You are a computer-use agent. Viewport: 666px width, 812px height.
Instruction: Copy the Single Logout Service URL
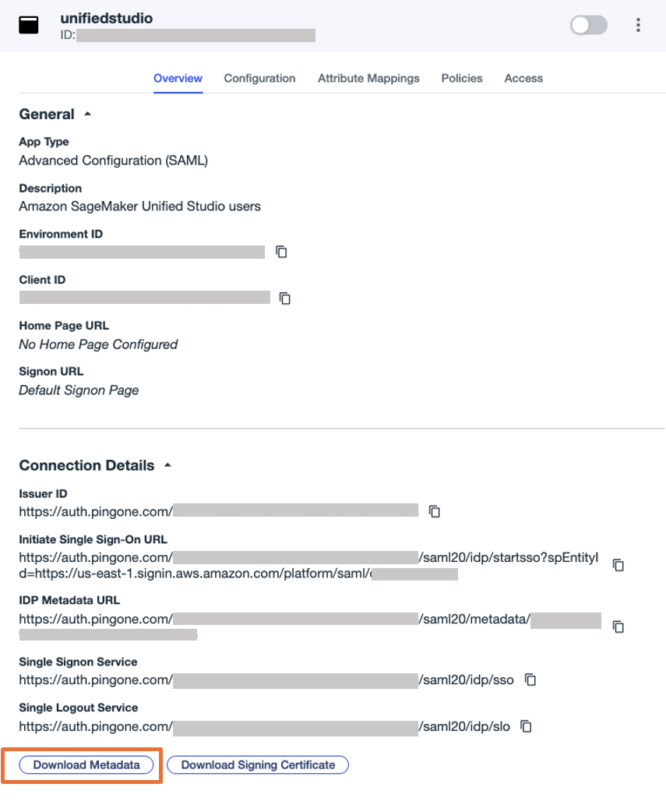tap(526, 726)
